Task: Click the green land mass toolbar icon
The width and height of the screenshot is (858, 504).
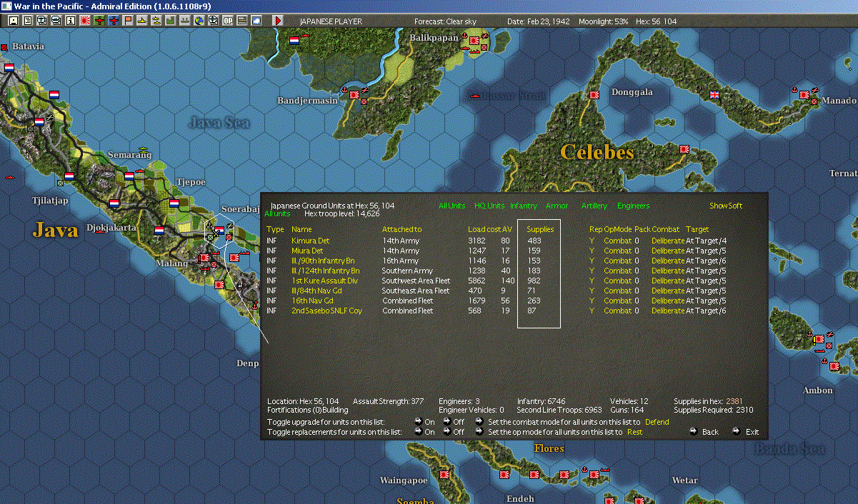Action: (171, 21)
